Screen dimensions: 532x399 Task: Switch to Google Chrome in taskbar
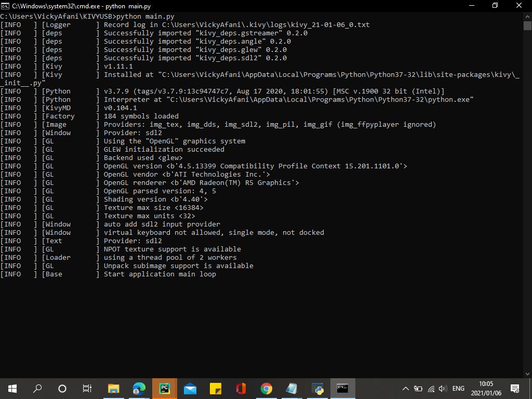[267, 389]
